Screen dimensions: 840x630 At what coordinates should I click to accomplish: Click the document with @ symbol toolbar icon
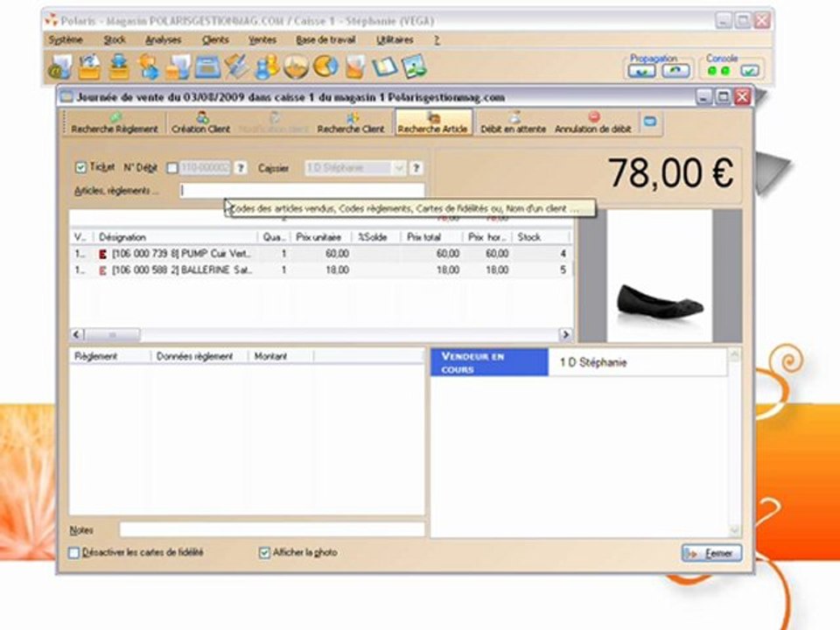point(59,67)
